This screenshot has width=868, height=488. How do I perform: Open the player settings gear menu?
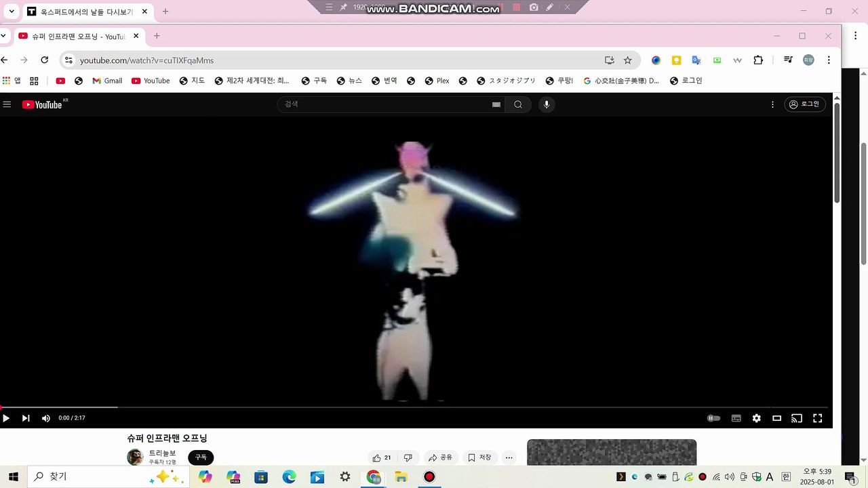756,418
